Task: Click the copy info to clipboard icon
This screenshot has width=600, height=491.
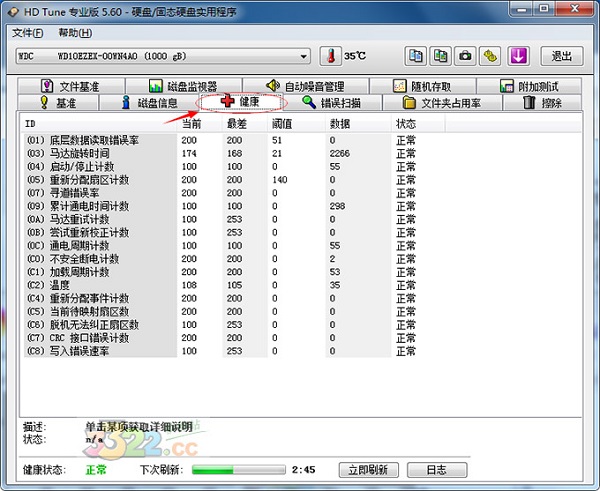Action: (x=416, y=56)
